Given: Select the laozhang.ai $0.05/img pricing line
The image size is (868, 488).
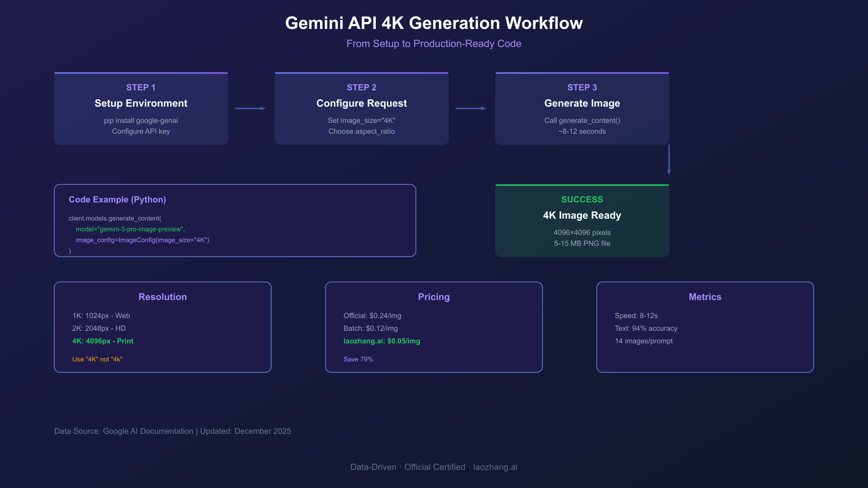Looking at the screenshot, I should 382,341.
